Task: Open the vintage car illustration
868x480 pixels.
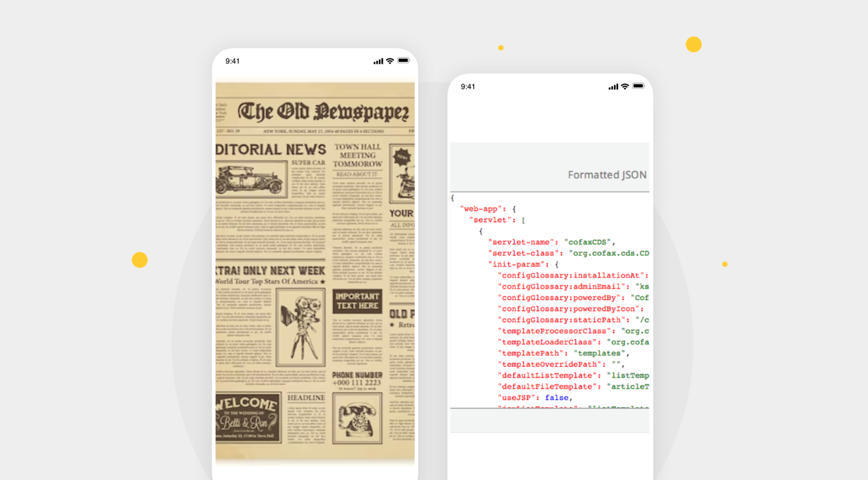Action: [x=251, y=180]
